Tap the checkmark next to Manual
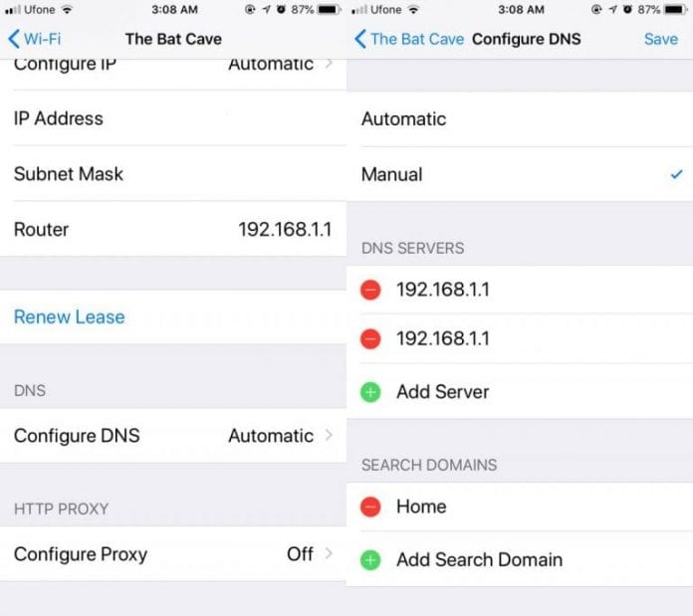 pyautogui.click(x=676, y=174)
